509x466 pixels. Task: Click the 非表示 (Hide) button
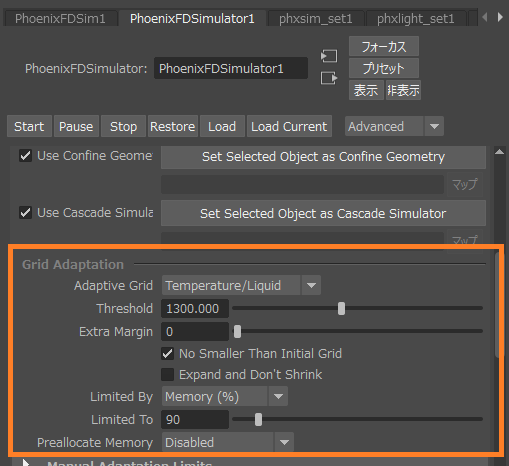click(x=403, y=90)
